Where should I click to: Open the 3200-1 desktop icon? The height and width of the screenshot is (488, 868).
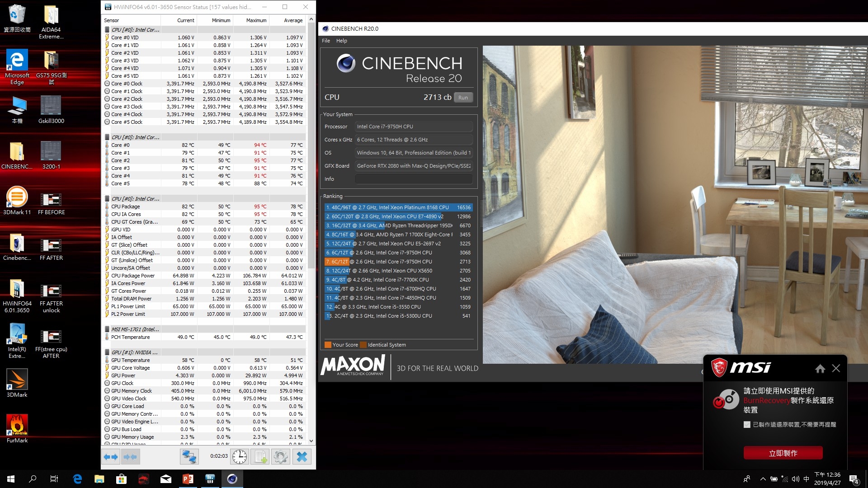51,155
